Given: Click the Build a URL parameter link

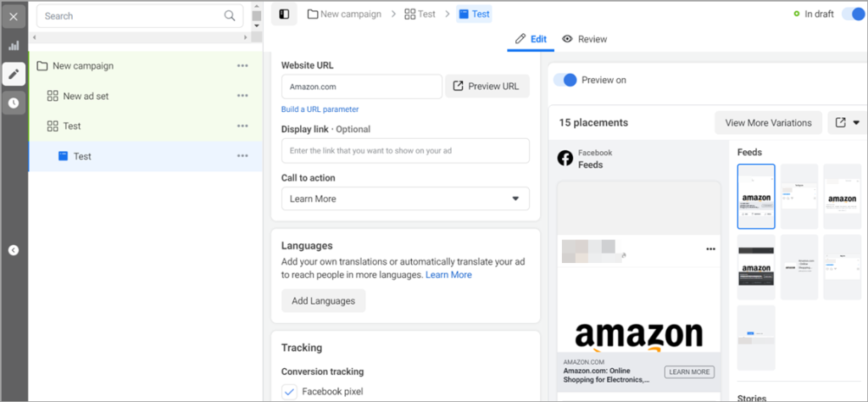Looking at the screenshot, I should coord(320,109).
